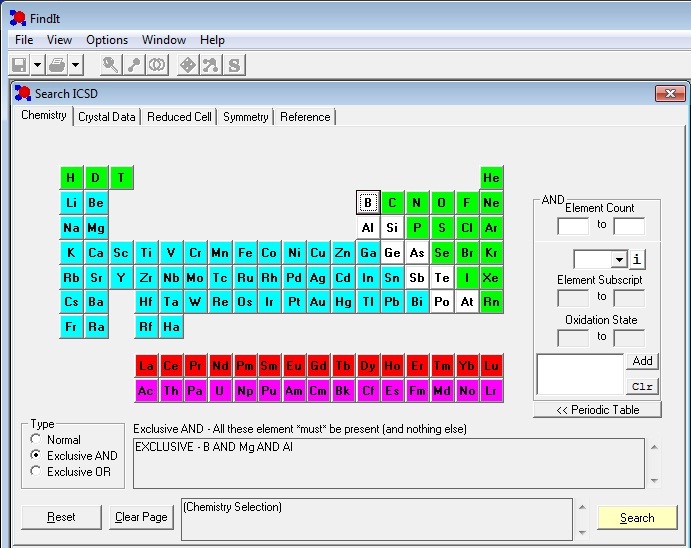The height and width of the screenshot is (549, 692).
Task: Open the Options menu
Action: (x=107, y=40)
